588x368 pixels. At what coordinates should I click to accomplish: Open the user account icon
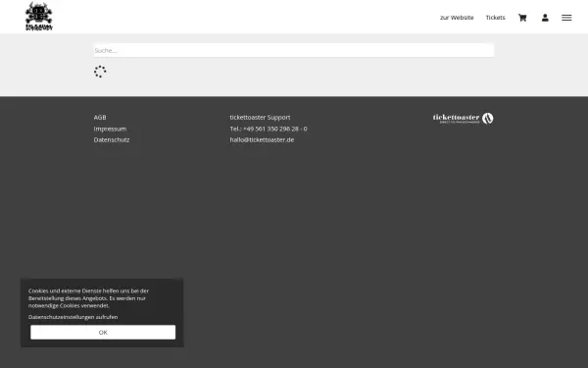(545, 18)
